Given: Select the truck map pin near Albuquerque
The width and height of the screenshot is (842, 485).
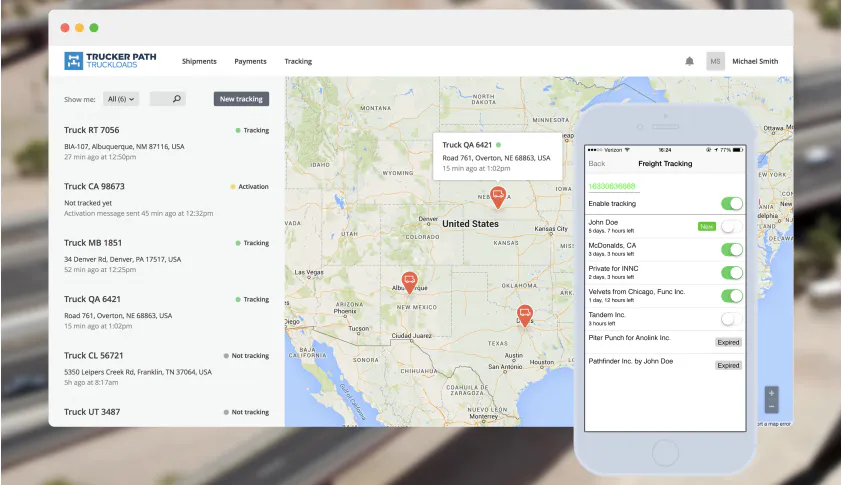Looking at the screenshot, I should point(409,282).
